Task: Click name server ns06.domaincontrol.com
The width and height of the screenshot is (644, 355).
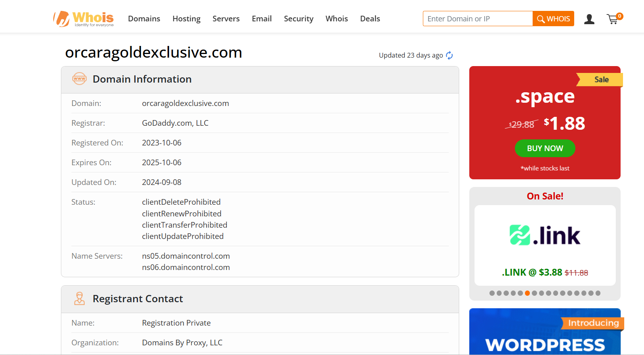Action: (186, 267)
